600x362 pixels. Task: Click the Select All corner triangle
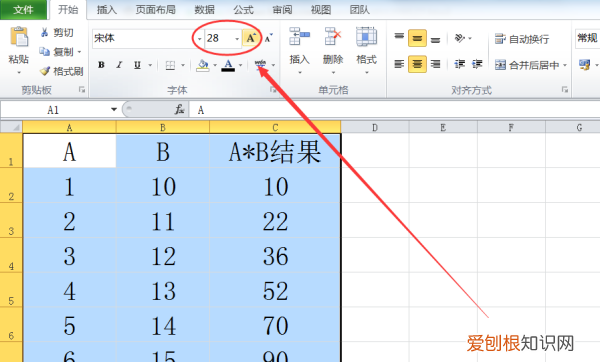pos(11,127)
